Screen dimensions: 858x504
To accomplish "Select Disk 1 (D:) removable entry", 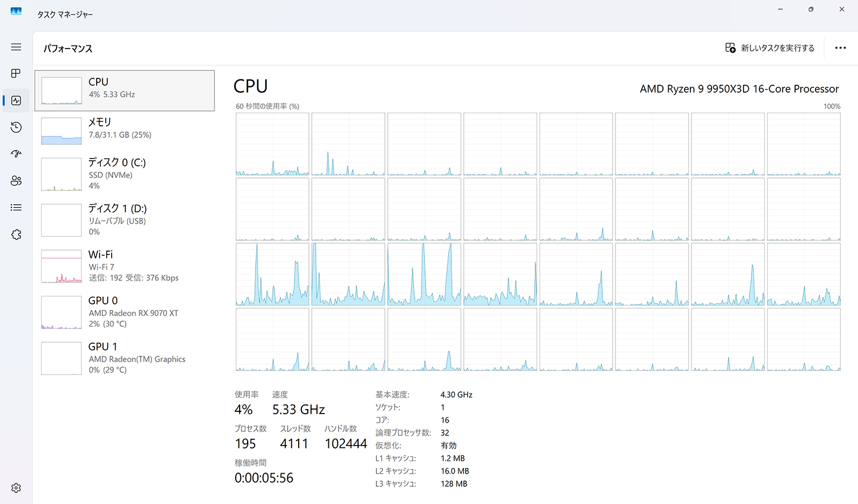I will click(x=125, y=220).
